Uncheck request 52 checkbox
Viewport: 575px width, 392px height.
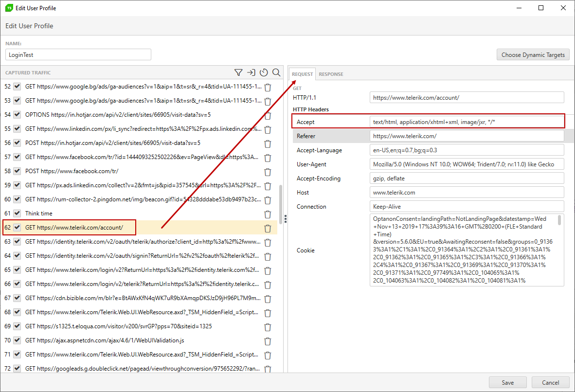[17, 86]
